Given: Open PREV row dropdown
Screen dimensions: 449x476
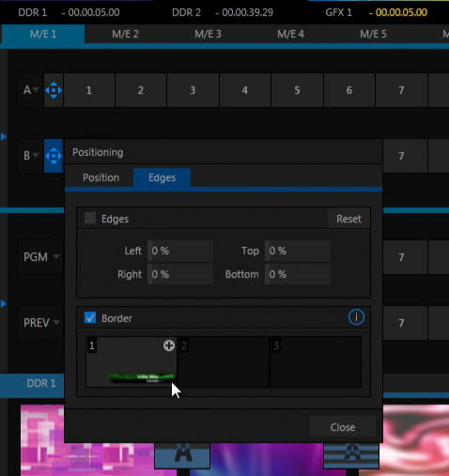Looking at the screenshot, I should click(40, 323).
